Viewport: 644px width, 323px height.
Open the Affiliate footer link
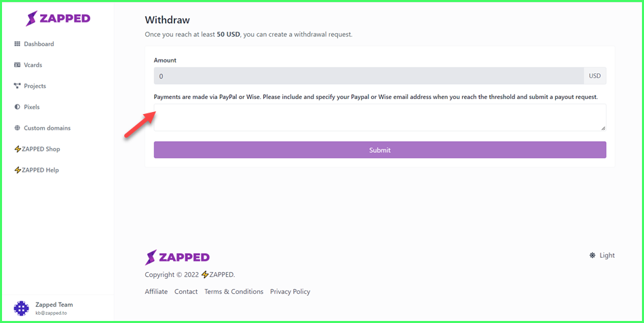coord(156,291)
